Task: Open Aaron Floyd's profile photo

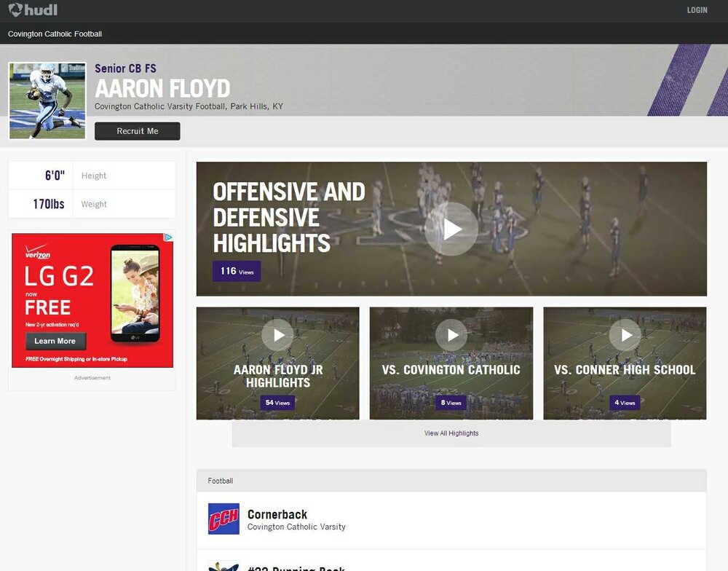Action: tap(47, 101)
